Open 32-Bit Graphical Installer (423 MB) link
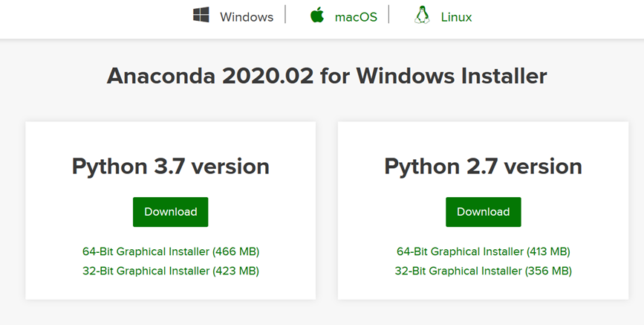Image resolution: width=644 pixels, height=325 pixels. coord(171,271)
